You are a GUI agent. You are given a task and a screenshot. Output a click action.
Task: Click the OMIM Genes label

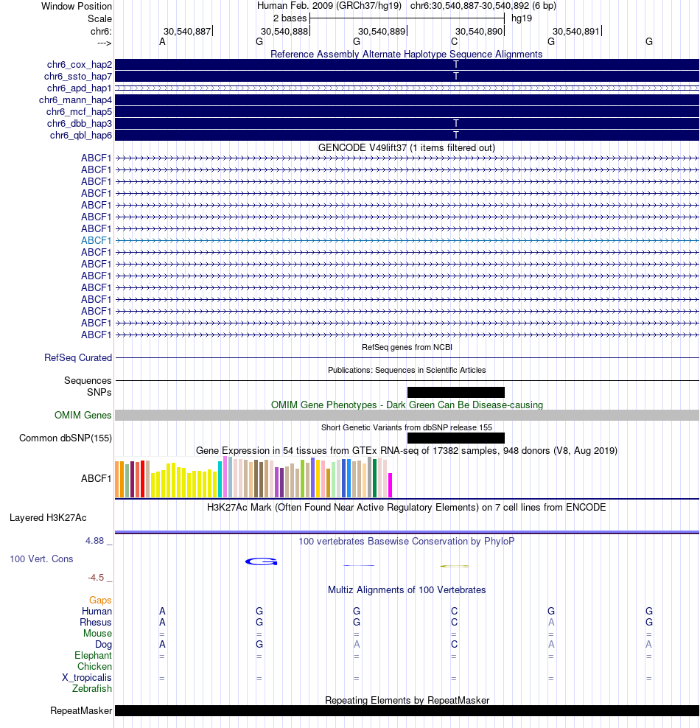(x=83, y=415)
